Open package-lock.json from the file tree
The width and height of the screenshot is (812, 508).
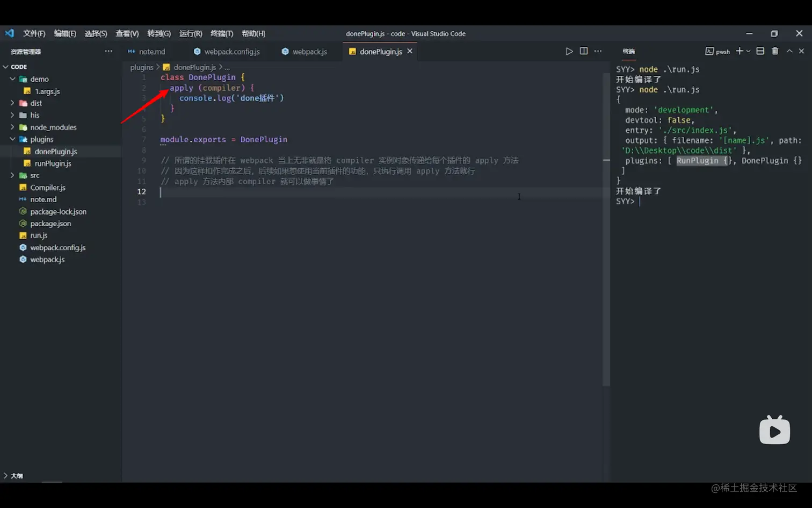(x=58, y=212)
